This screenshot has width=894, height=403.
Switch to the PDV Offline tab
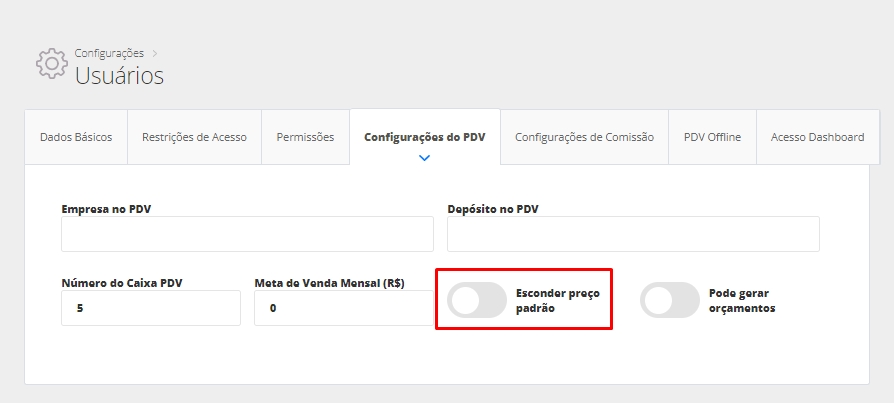point(712,137)
